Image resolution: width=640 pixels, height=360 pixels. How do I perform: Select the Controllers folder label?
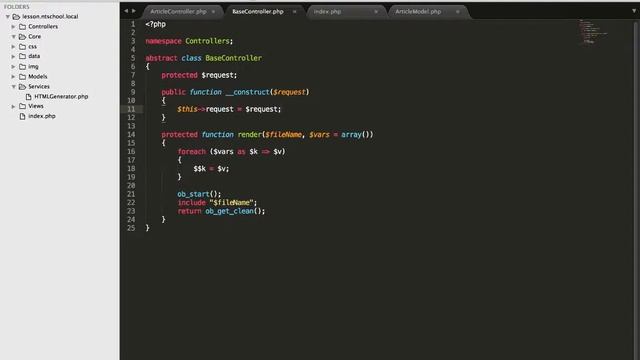(43, 27)
